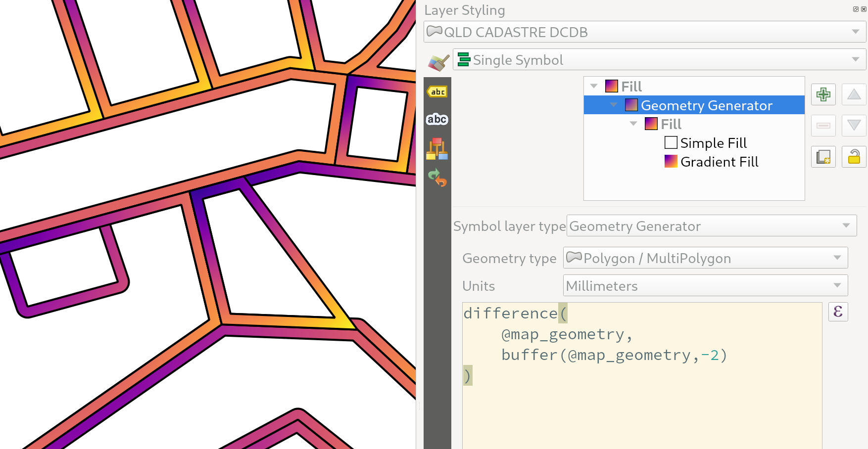
Task: Open the style History undo/redo tab
Action: coord(437,178)
